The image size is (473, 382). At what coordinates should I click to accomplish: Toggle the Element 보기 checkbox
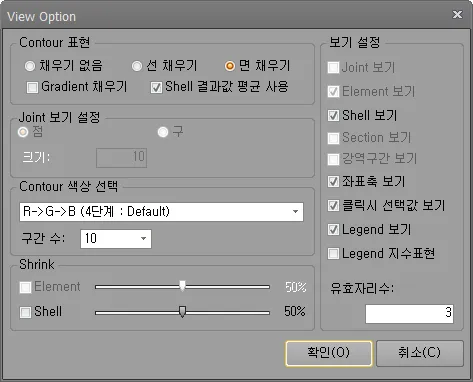(x=333, y=91)
